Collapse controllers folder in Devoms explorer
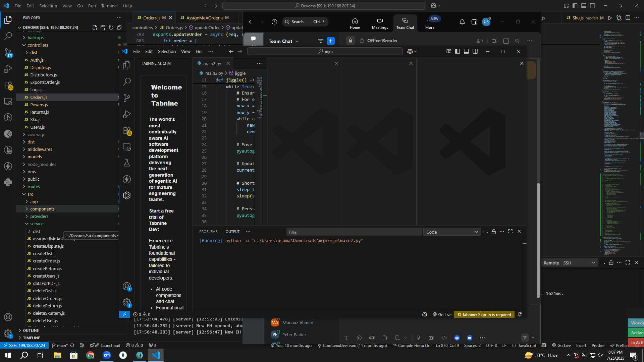Screen dimensions: 644x362 tap(38, 45)
